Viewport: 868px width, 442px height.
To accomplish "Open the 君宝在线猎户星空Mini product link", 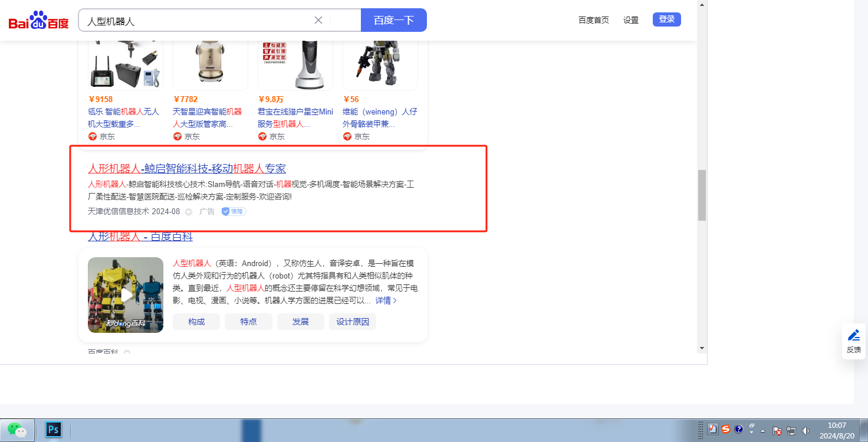I will (295, 118).
